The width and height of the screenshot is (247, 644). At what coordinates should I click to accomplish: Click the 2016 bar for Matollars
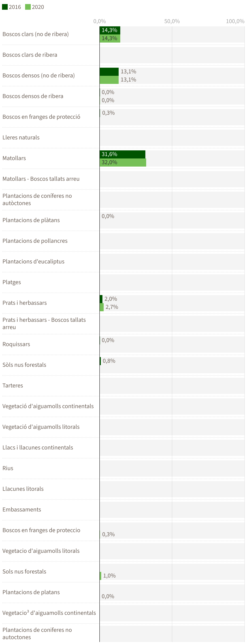point(122,154)
